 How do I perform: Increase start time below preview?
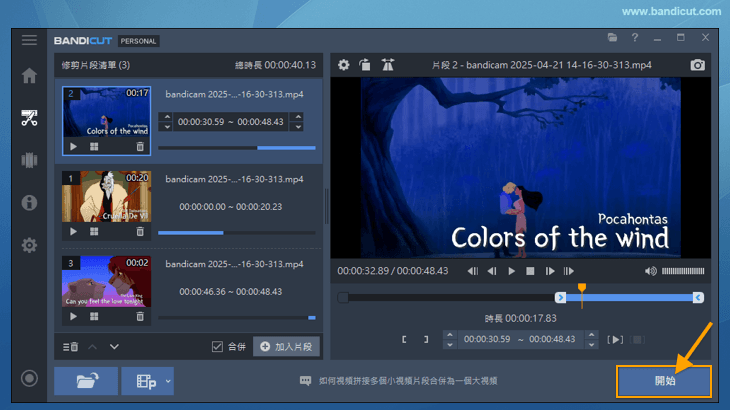point(450,335)
